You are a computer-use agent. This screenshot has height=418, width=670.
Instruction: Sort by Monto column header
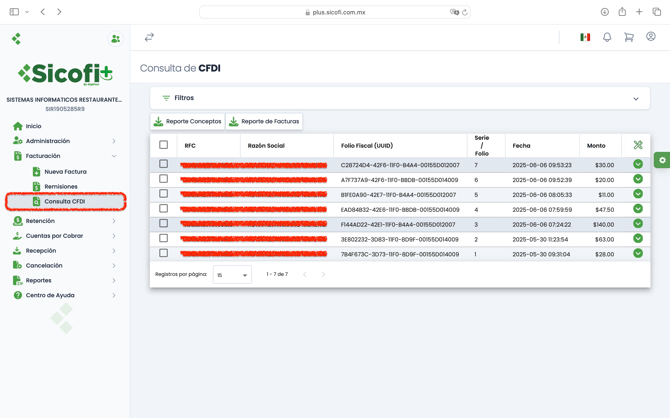596,146
